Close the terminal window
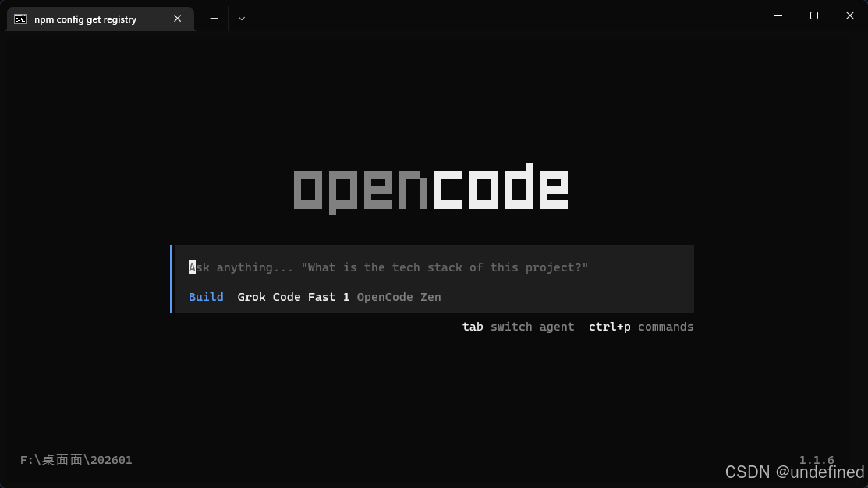This screenshot has width=868, height=488. [x=850, y=16]
